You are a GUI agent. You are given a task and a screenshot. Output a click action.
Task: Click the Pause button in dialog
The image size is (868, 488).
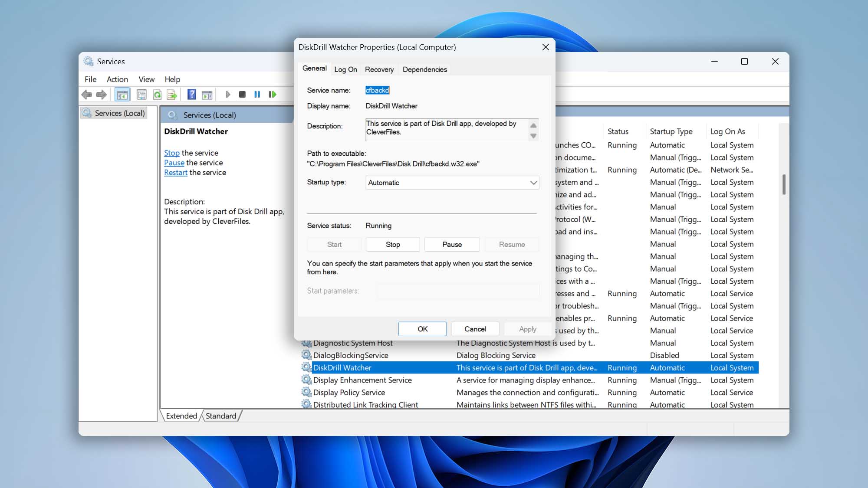(x=452, y=244)
